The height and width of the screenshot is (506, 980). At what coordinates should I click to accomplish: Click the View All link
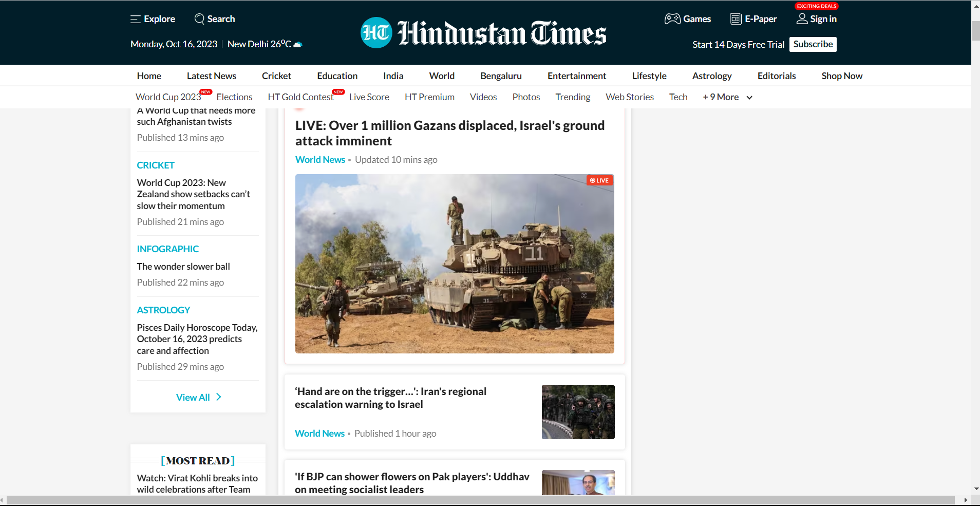pos(193,398)
